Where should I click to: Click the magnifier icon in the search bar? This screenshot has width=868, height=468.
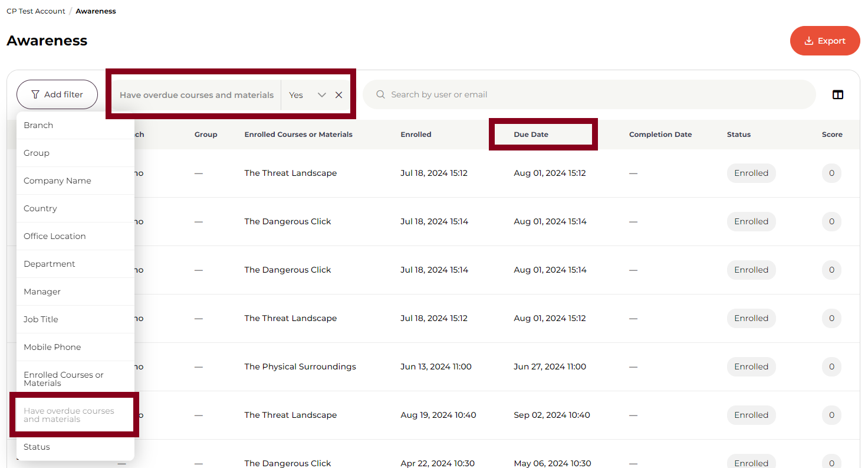[380, 94]
